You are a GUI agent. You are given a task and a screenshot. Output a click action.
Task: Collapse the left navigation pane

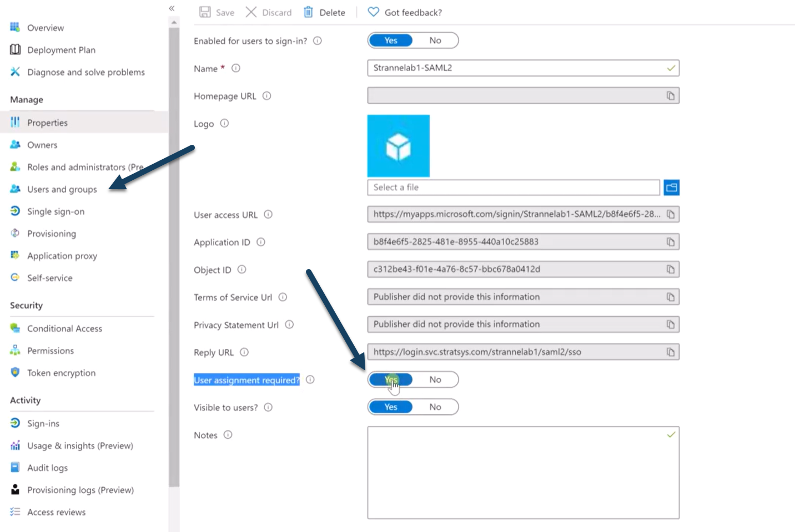172,8
